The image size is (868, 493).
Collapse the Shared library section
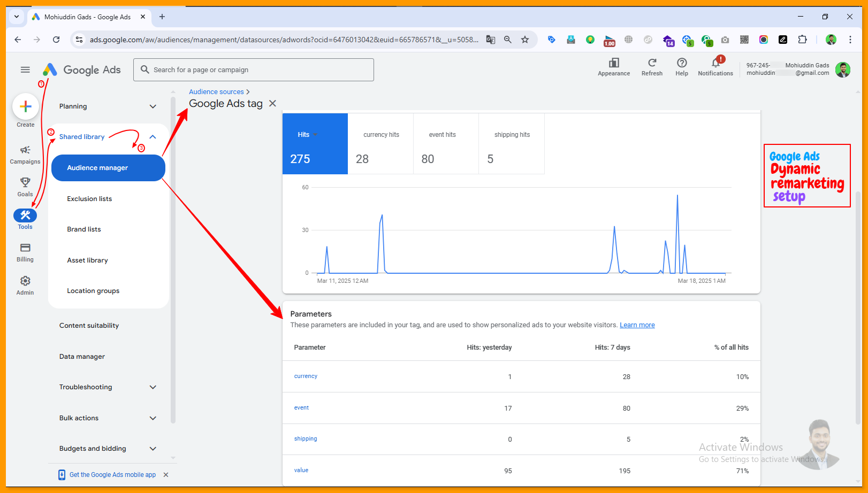coord(153,137)
